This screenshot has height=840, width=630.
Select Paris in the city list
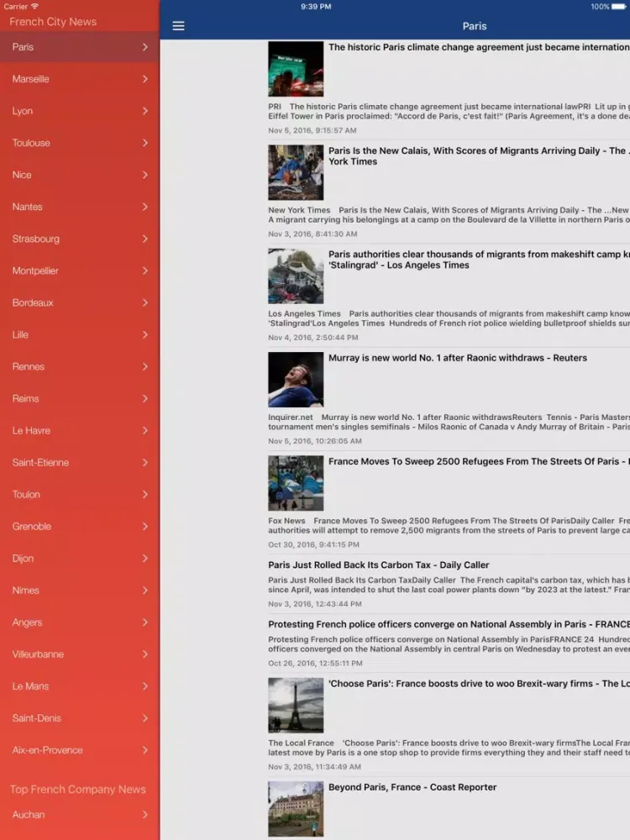(x=80, y=47)
